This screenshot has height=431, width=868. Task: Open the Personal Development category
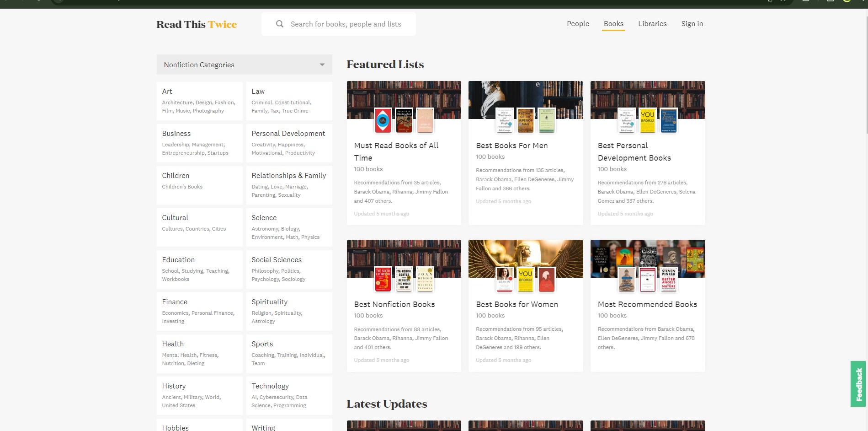(289, 143)
